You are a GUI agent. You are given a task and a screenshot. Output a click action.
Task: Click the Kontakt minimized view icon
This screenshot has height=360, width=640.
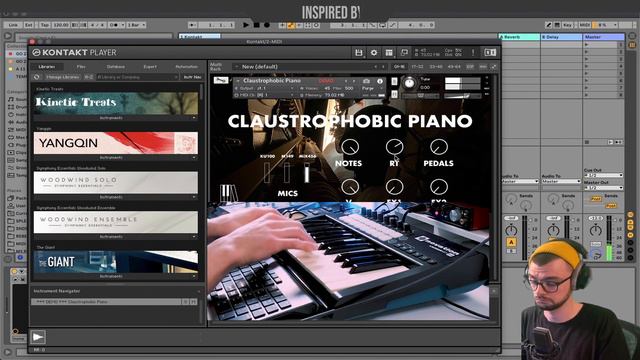[x=404, y=53]
